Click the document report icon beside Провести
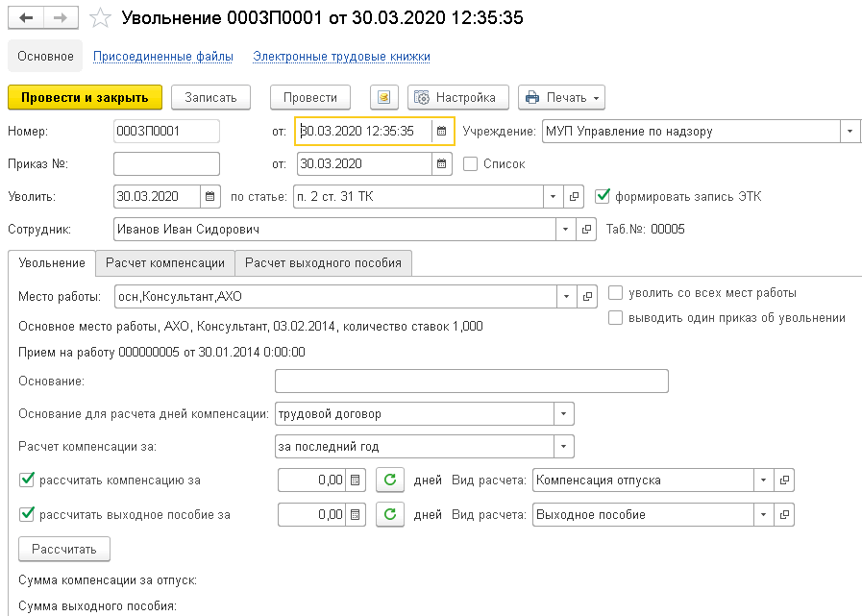Screen dimensions: 862x616 click(383, 97)
